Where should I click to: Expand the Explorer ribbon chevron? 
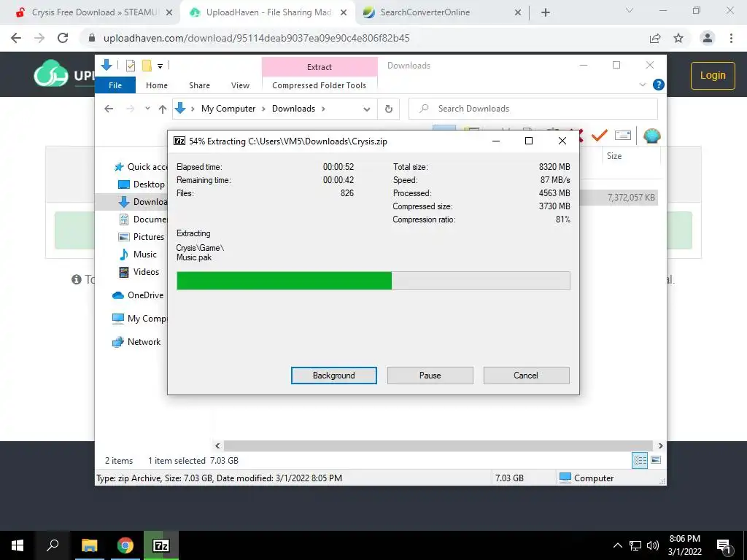[x=643, y=85]
